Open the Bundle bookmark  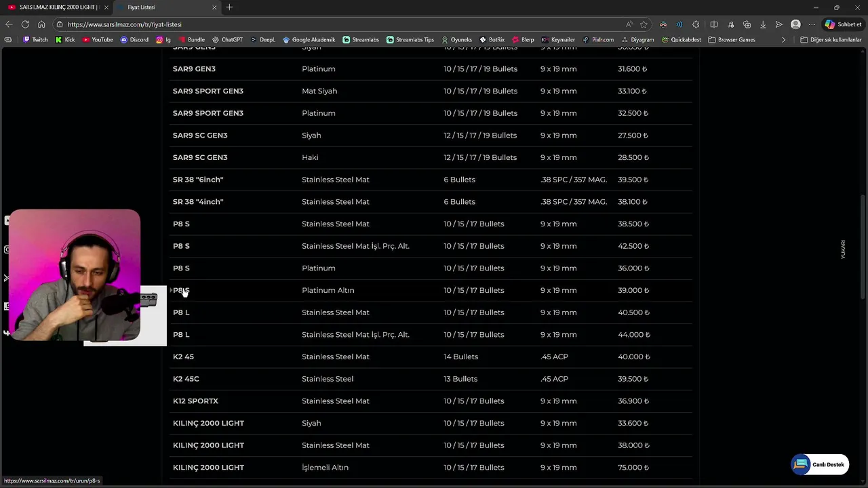191,40
